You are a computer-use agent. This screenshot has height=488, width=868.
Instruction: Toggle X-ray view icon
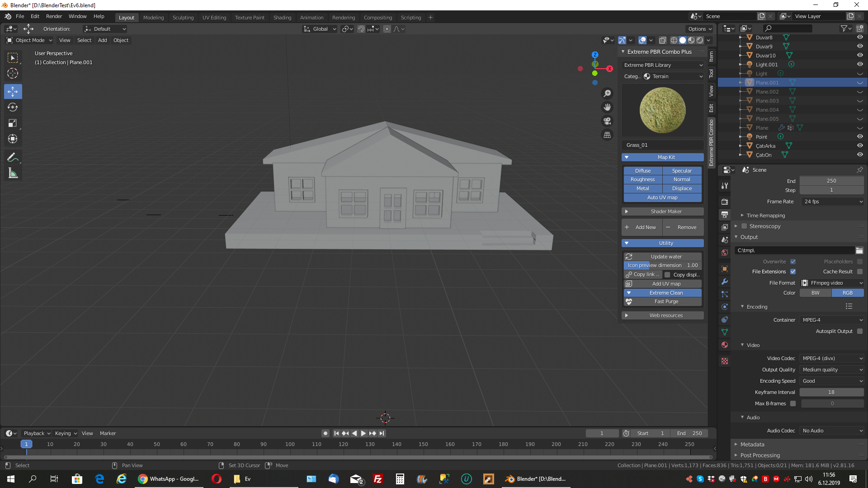662,40
